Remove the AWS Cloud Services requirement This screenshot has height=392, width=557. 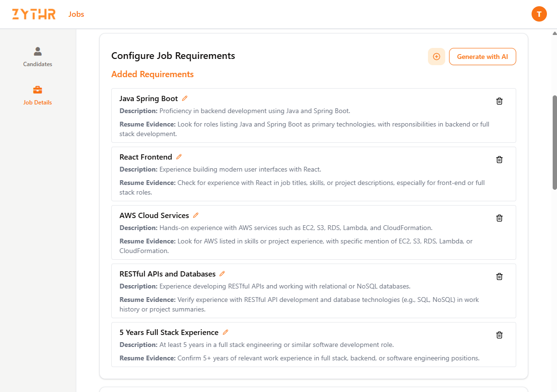point(499,218)
